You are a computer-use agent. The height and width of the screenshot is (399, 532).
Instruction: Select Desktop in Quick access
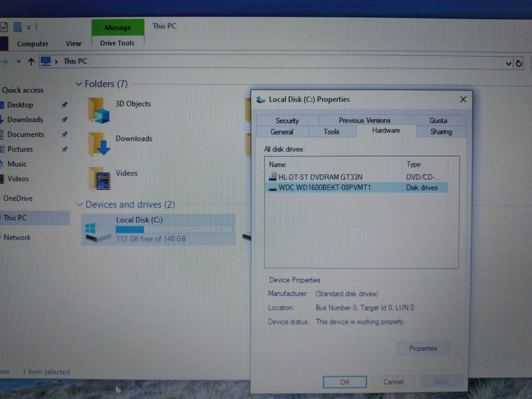click(x=20, y=105)
